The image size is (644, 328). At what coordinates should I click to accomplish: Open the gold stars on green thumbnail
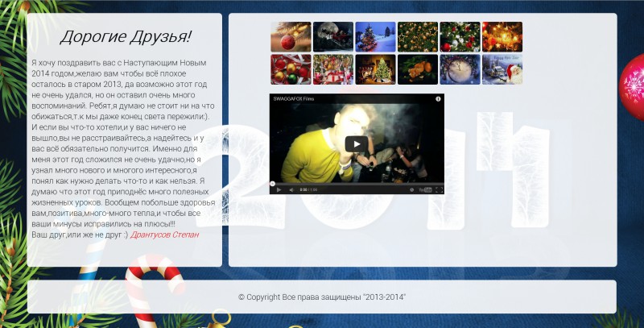point(418,37)
